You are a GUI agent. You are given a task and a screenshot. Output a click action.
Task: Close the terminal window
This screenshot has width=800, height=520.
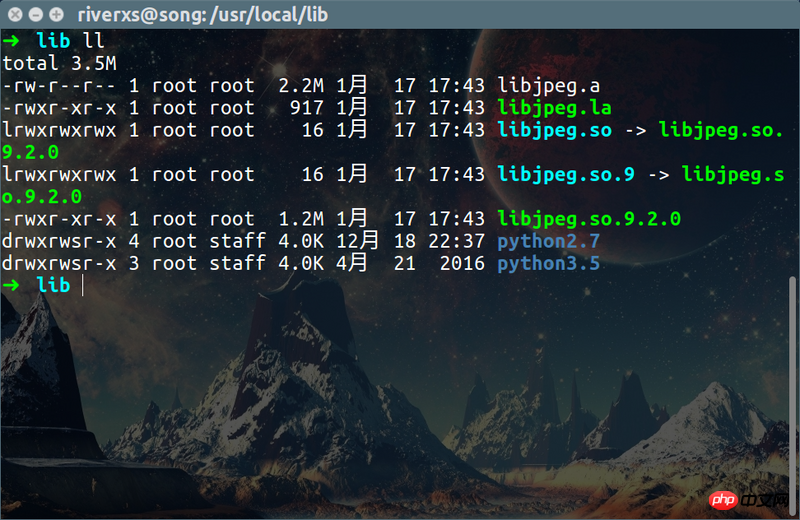tap(16, 14)
